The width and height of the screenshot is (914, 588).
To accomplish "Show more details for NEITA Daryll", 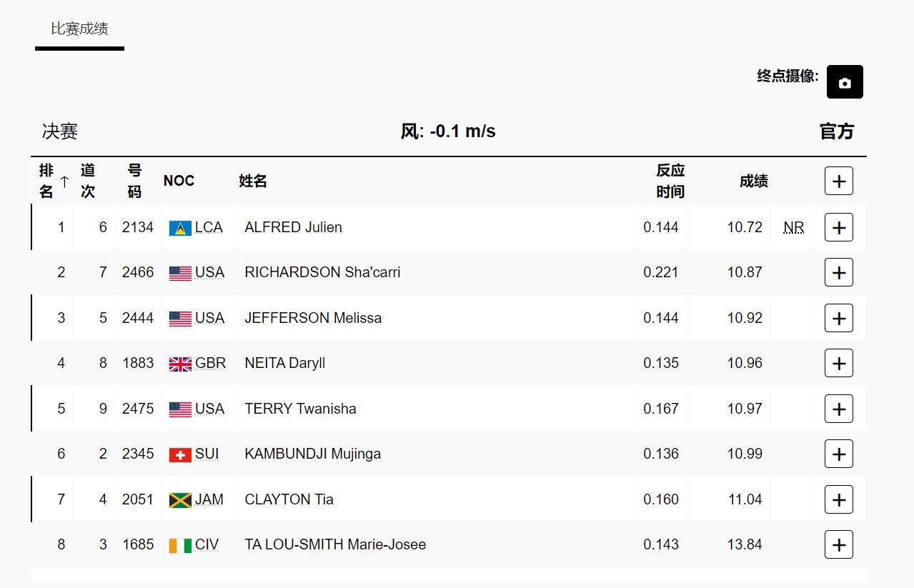I will point(838,364).
